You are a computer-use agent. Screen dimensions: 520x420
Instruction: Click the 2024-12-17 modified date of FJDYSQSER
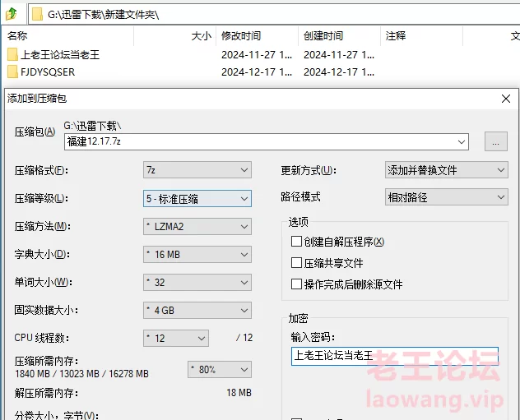(x=257, y=72)
